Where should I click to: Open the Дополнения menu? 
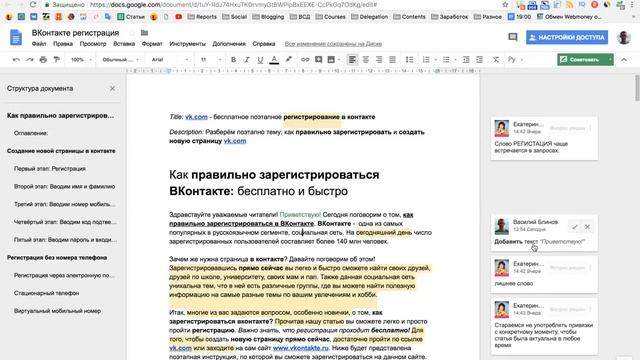(229, 44)
